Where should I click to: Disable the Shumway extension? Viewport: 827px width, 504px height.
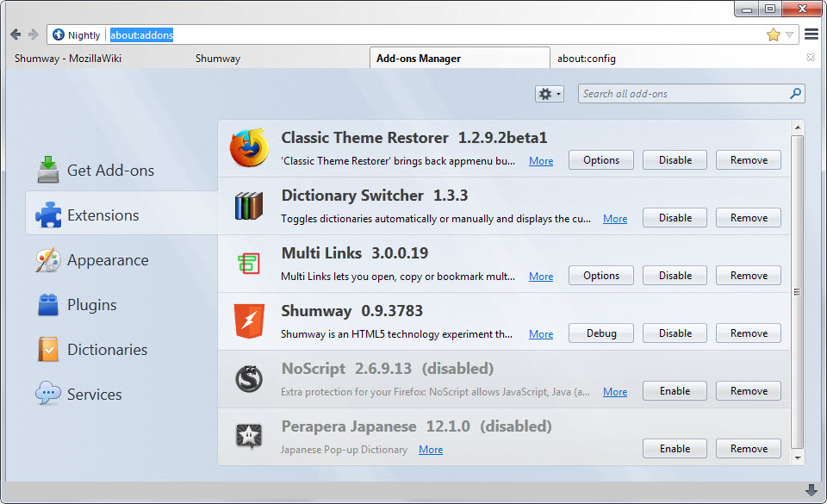click(x=675, y=333)
